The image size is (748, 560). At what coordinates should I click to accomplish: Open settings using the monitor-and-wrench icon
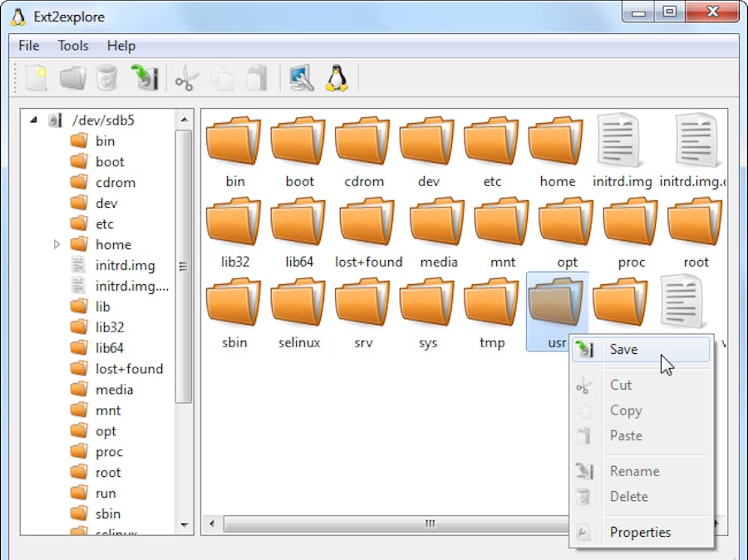pyautogui.click(x=299, y=77)
